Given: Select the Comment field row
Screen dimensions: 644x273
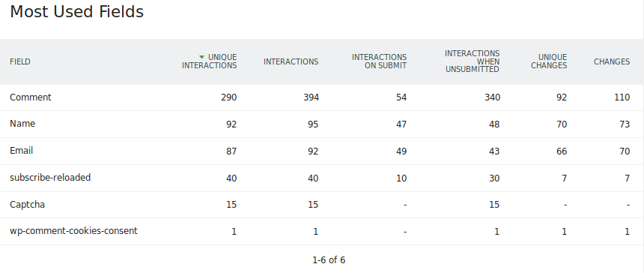Looking at the screenshot, I should coord(322,97).
